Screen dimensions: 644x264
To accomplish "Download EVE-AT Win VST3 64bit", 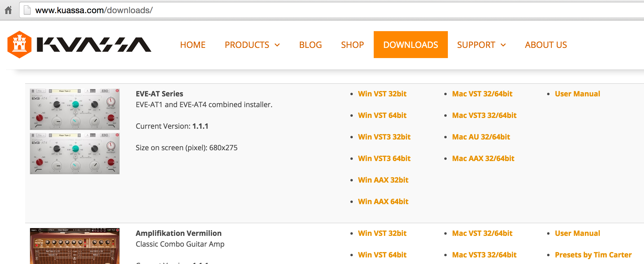I will (x=384, y=158).
